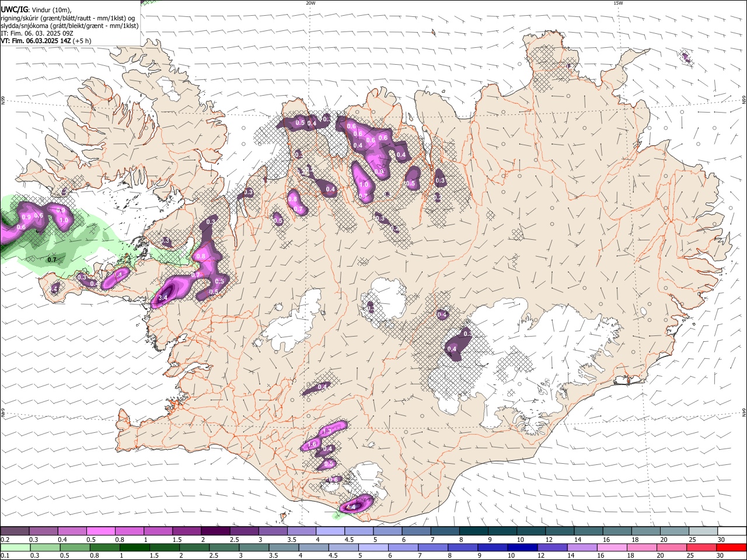Click the 'slydda/snjókoma (grátt/bleikt/grænt' description line
747x560 pixels.
click(x=69, y=26)
